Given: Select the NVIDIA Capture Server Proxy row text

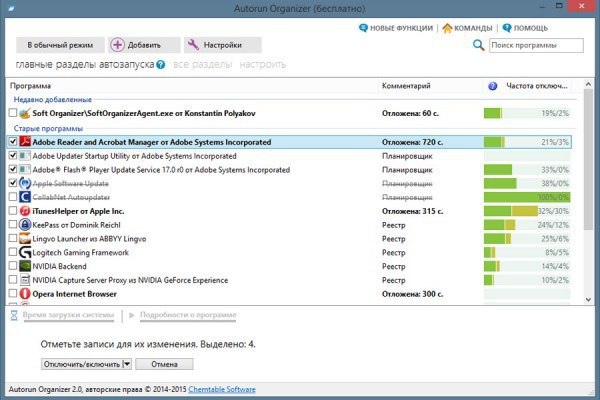Looking at the screenshot, I should pyautogui.click(x=130, y=280).
